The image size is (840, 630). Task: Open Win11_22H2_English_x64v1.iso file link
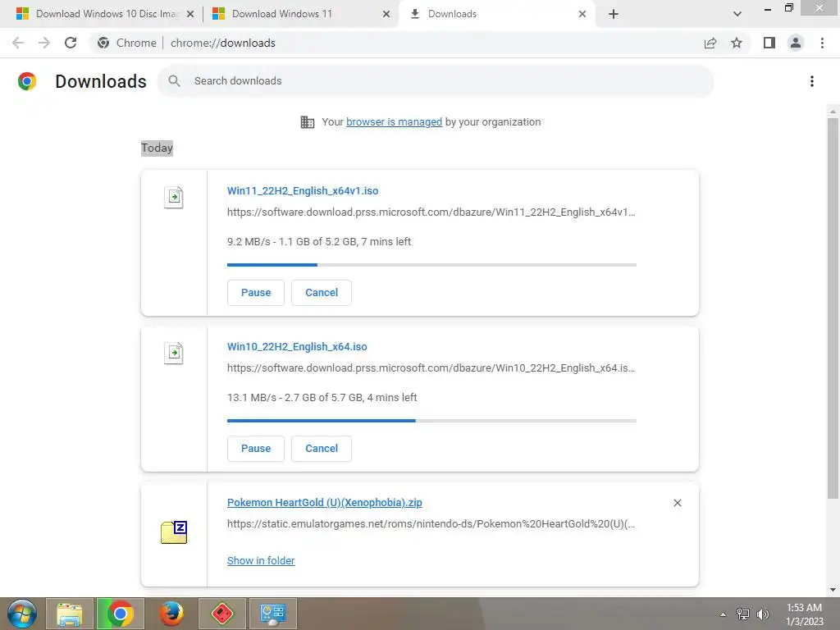click(x=303, y=190)
